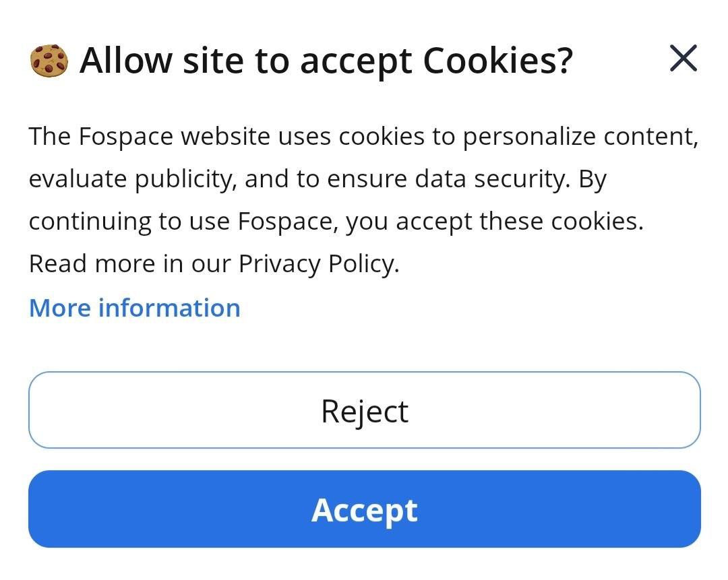The height and width of the screenshot is (580, 728).
Task: Click the word "Fospace" in the first line
Action: pos(126,137)
